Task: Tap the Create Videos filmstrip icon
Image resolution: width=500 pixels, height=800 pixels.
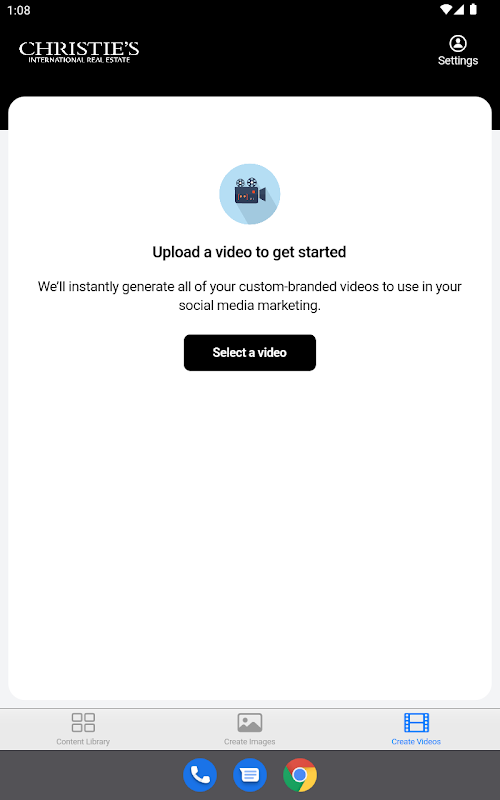Action: [416, 722]
